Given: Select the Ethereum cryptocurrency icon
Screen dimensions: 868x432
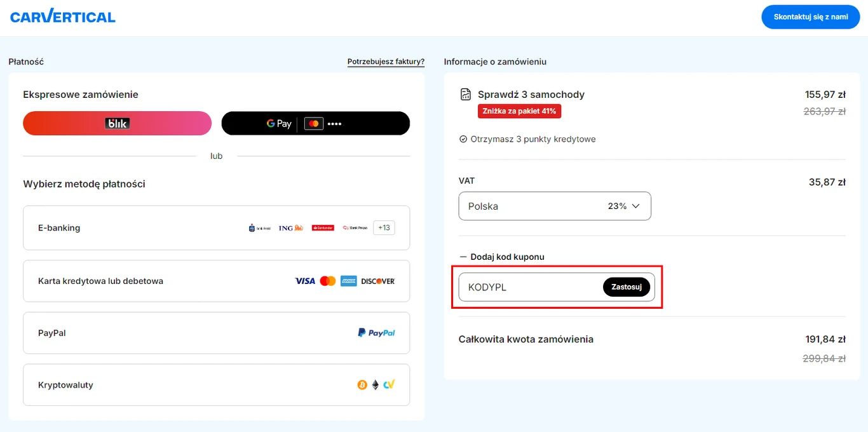Looking at the screenshot, I should click(376, 384).
